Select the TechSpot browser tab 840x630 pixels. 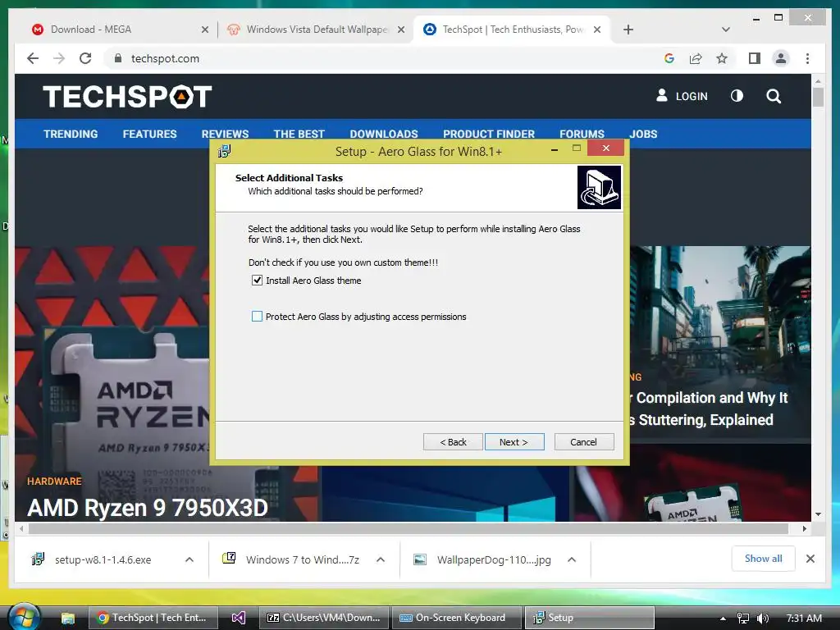[x=513, y=30]
